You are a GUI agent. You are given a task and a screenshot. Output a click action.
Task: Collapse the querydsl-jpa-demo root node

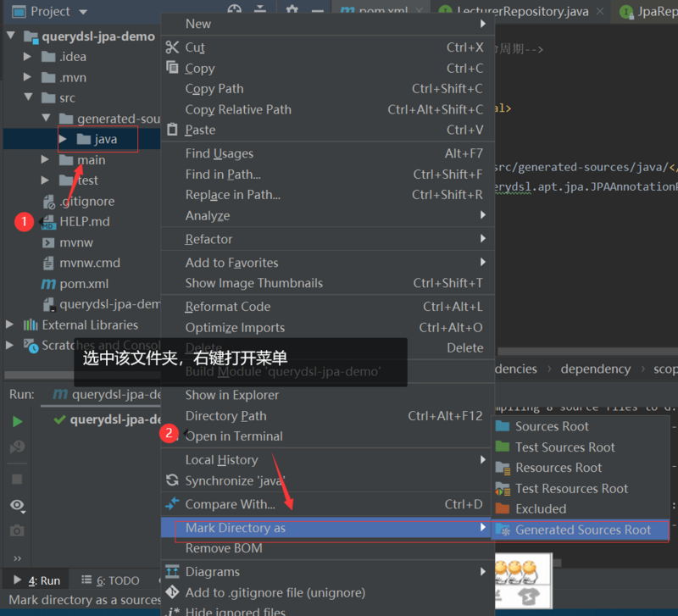11,36
